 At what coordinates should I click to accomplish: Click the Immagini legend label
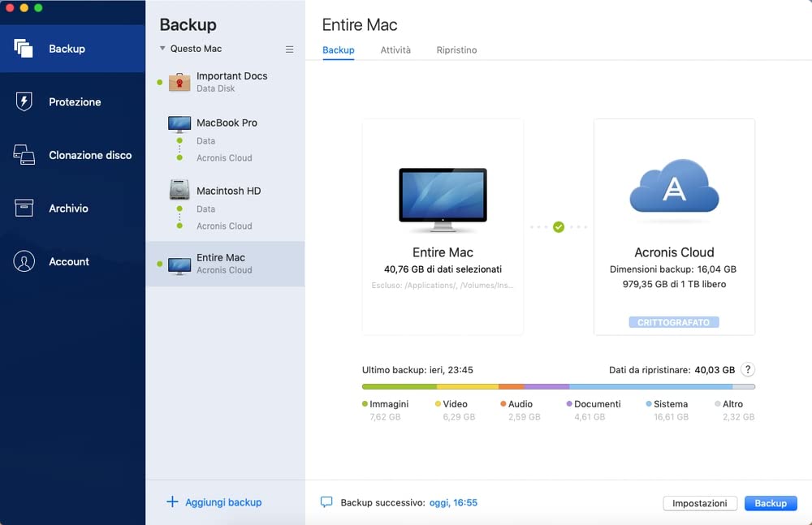tap(389, 404)
